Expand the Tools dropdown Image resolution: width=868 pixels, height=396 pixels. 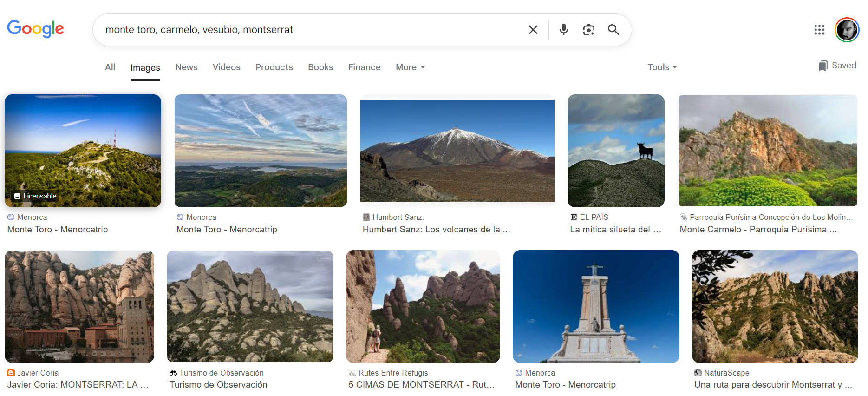click(662, 67)
